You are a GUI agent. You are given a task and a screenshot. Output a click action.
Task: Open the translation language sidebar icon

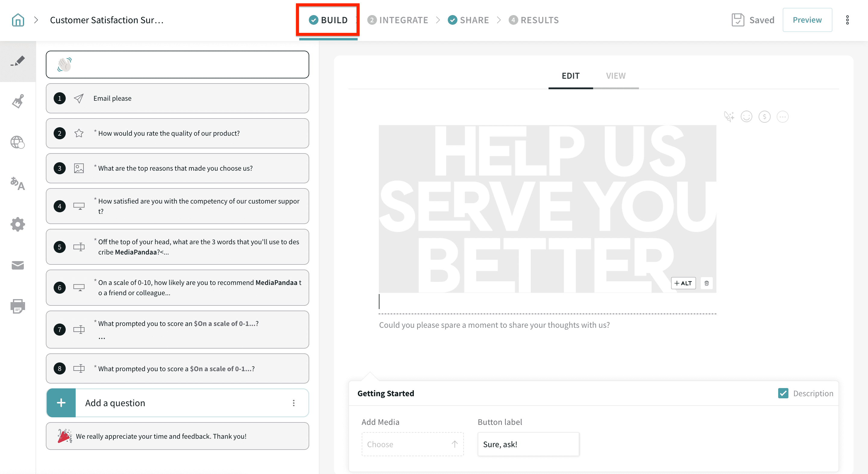(x=18, y=184)
